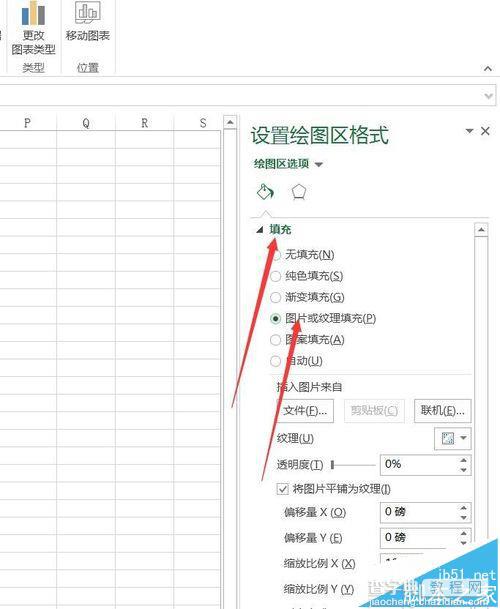Viewport: 500px width, 609px height.
Task: Click the 透明度(T) slider handle
Action: (x=333, y=465)
